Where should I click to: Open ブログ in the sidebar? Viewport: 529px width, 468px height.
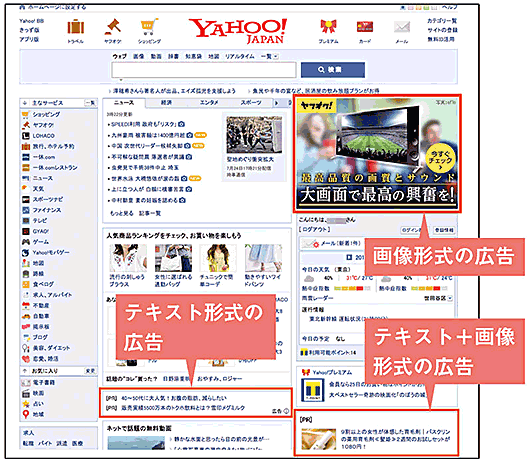[40, 337]
